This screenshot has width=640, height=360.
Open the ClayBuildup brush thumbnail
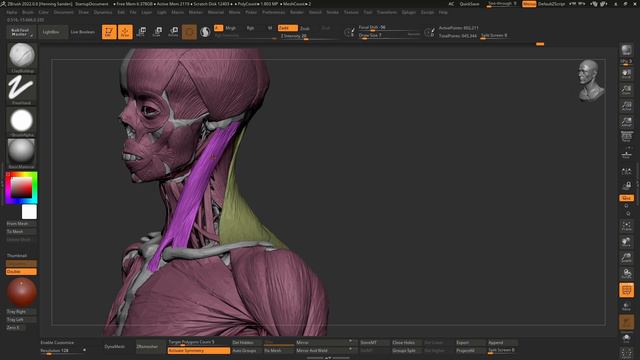[22, 57]
